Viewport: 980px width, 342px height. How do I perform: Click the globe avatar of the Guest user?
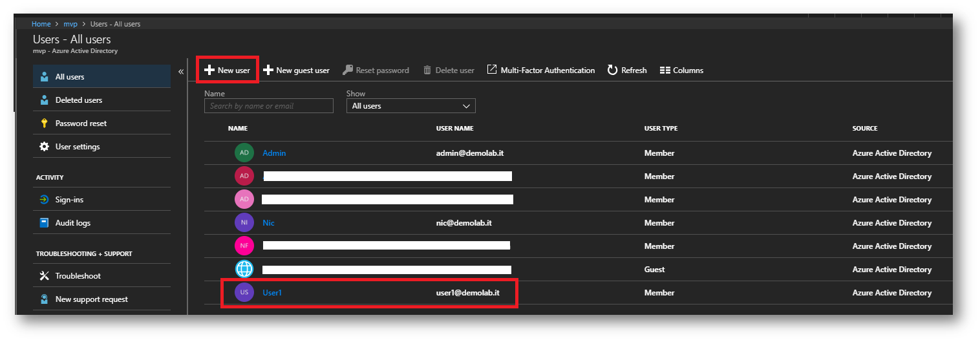[244, 270]
